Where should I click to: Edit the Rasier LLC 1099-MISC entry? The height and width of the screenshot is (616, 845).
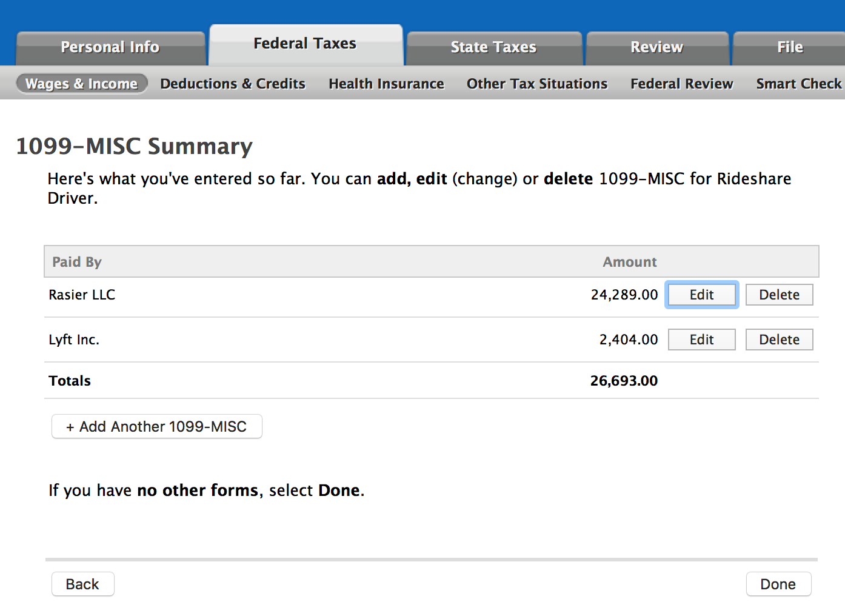click(x=701, y=295)
